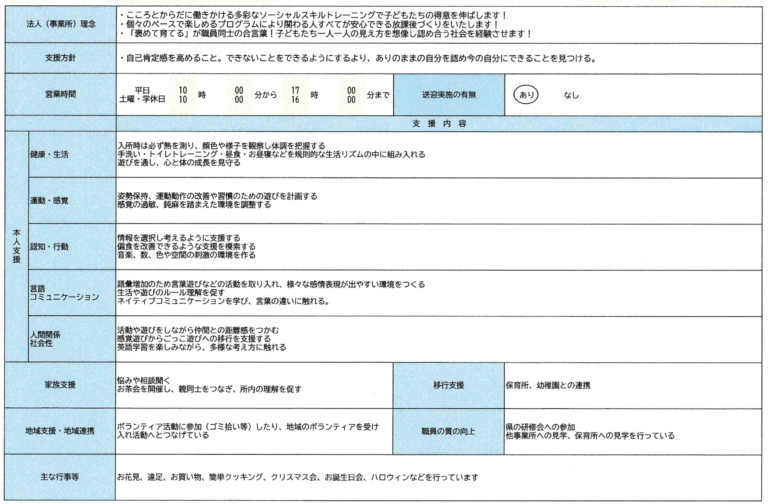Select the circled あり transport option
Viewport: 768px width, 504px height.
pyautogui.click(x=527, y=94)
